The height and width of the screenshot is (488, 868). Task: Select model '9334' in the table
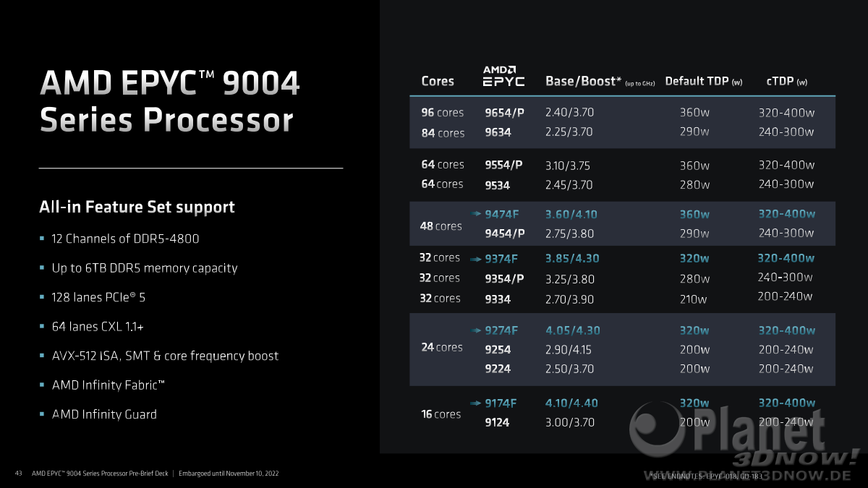click(498, 298)
